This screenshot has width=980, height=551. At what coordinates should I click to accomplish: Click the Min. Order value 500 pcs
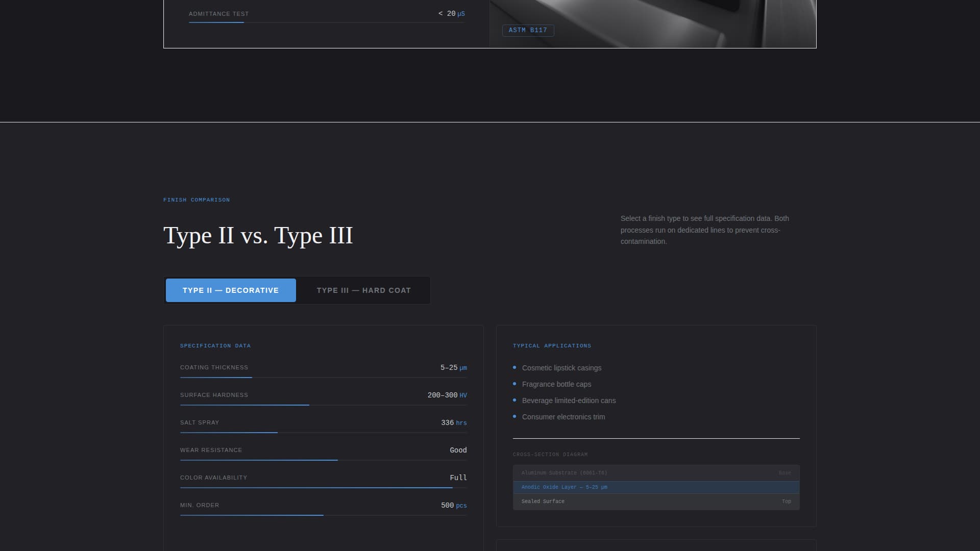point(453,505)
